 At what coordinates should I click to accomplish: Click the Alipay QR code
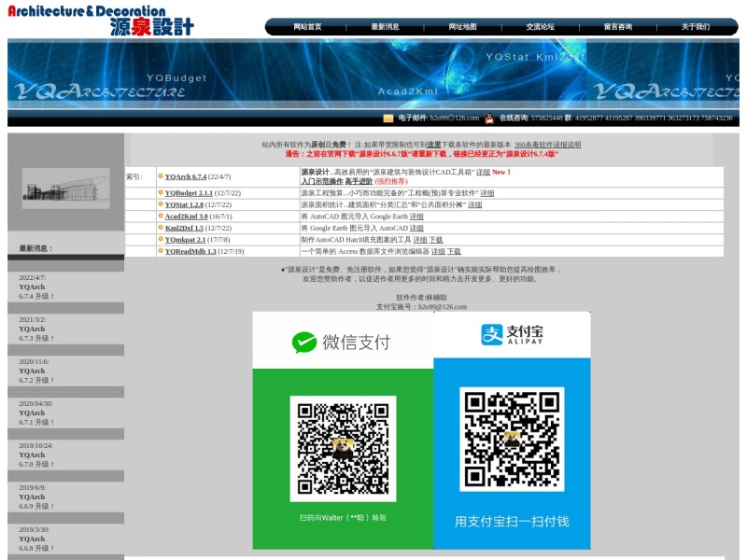click(x=512, y=439)
